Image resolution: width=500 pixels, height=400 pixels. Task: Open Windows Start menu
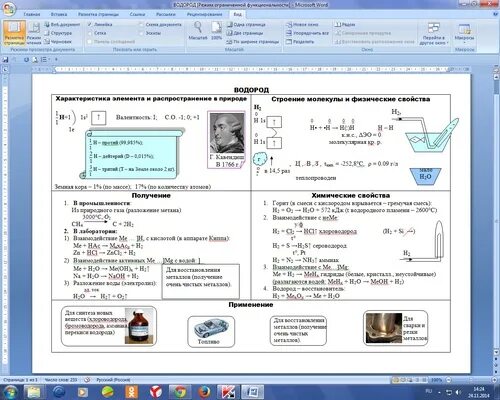click(11, 392)
